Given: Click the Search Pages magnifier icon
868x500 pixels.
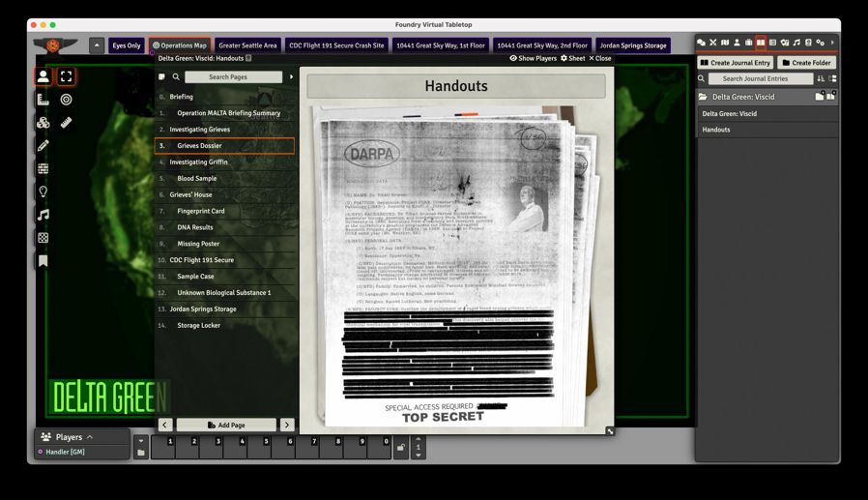Looking at the screenshot, I should (x=176, y=77).
